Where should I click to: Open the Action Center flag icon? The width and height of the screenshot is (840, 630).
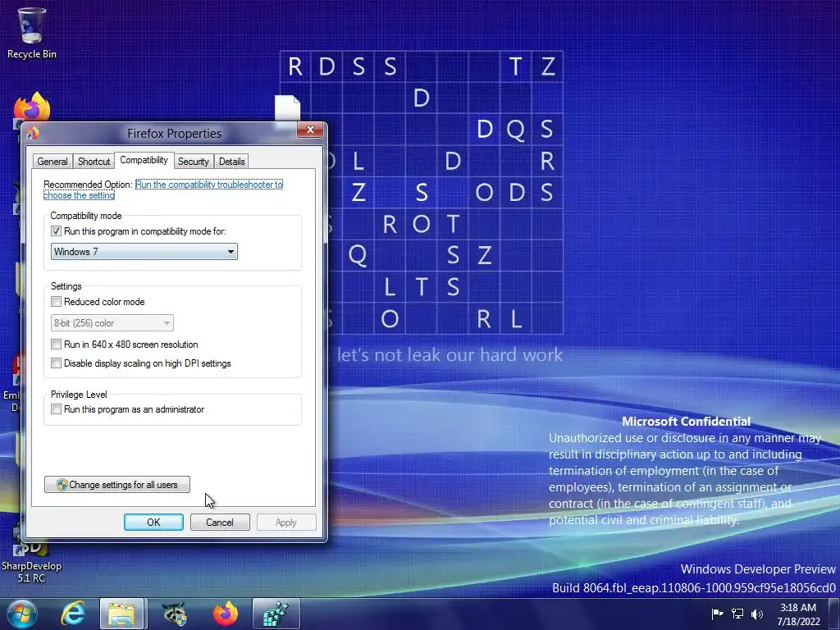717,614
